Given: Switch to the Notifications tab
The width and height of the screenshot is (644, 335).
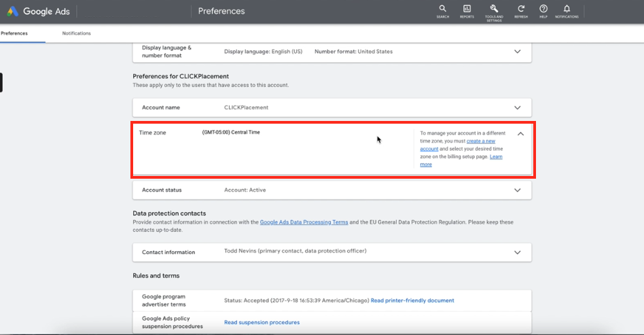Looking at the screenshot, I should (x=76, y=33).
